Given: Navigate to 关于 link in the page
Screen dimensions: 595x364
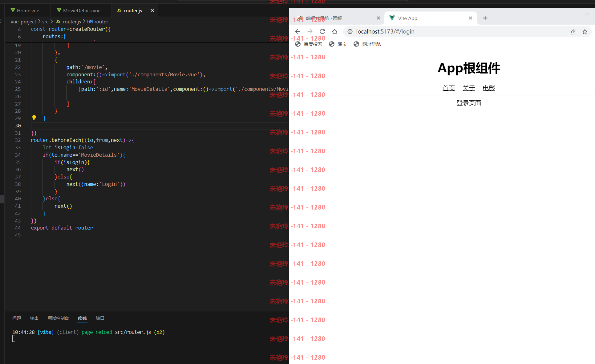Looking at the screenshot, I should (x=469, y=88).
